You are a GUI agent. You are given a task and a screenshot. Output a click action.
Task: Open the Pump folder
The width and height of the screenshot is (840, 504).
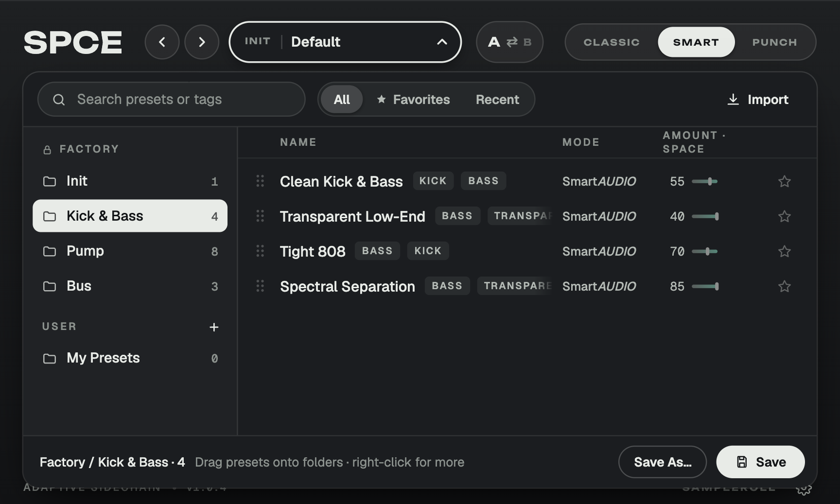(130, 251)
